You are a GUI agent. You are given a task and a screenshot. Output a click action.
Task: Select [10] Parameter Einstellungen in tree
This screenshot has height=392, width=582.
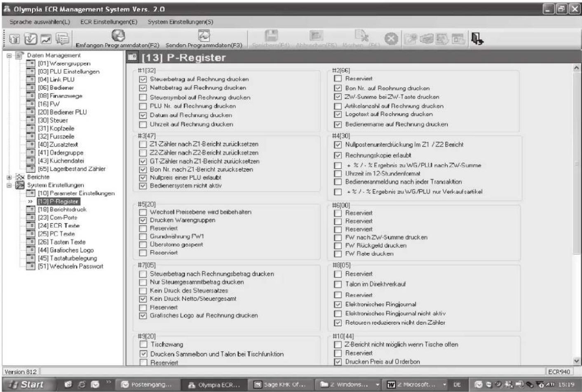click(76, 193)
